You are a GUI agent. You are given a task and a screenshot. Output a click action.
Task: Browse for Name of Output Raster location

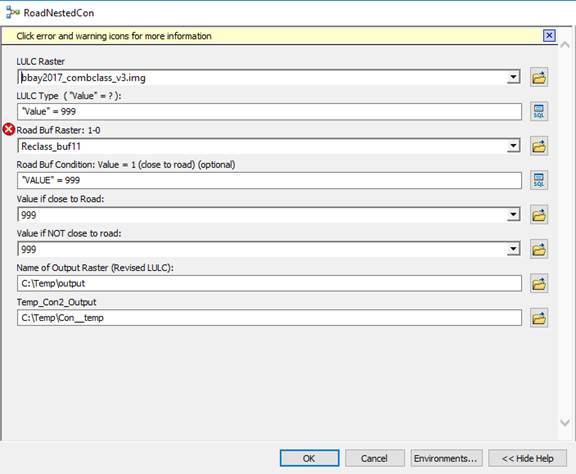[x=539, y=283]
